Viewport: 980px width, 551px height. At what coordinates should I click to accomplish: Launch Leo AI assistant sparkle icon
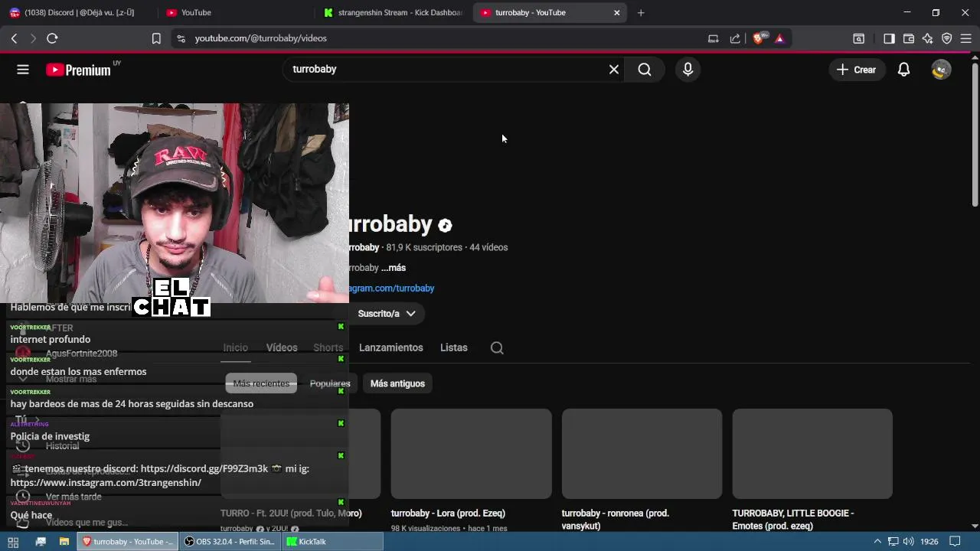[x=928, y=38]
